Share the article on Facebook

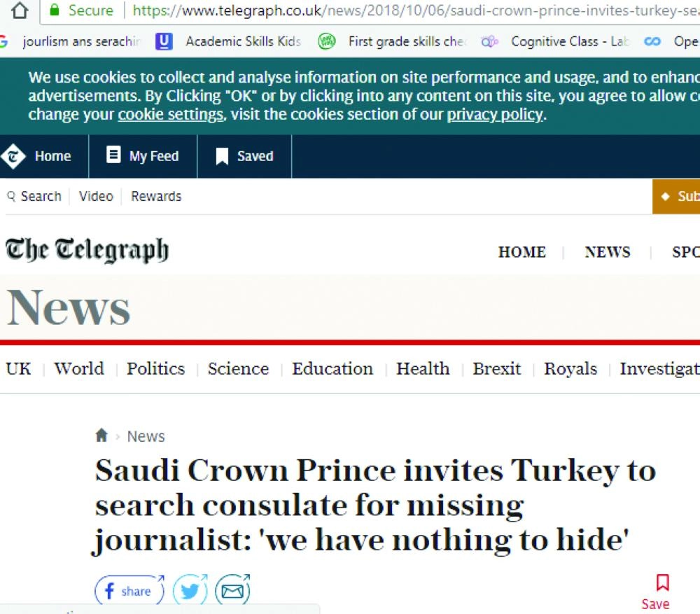(x=128, y=590)
